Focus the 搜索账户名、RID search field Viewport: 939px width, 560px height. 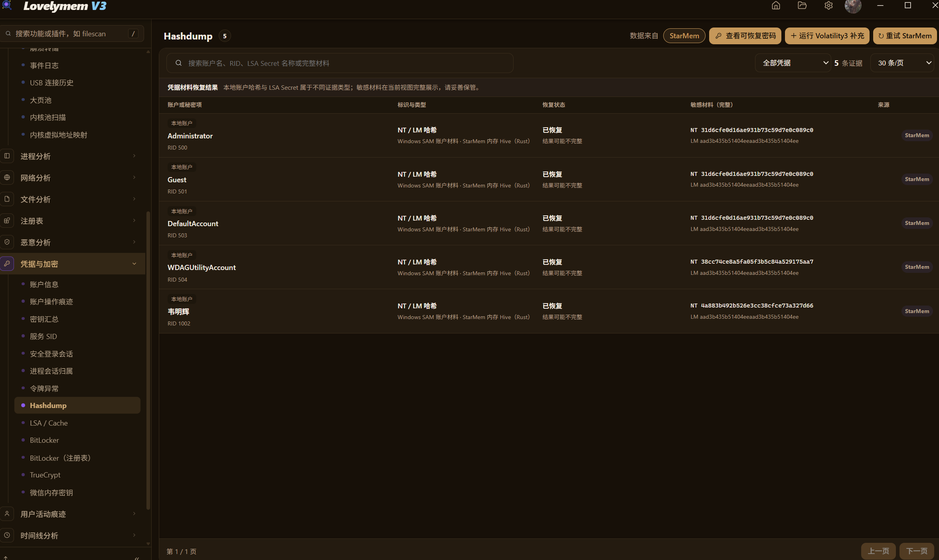(x=340, y=63)
